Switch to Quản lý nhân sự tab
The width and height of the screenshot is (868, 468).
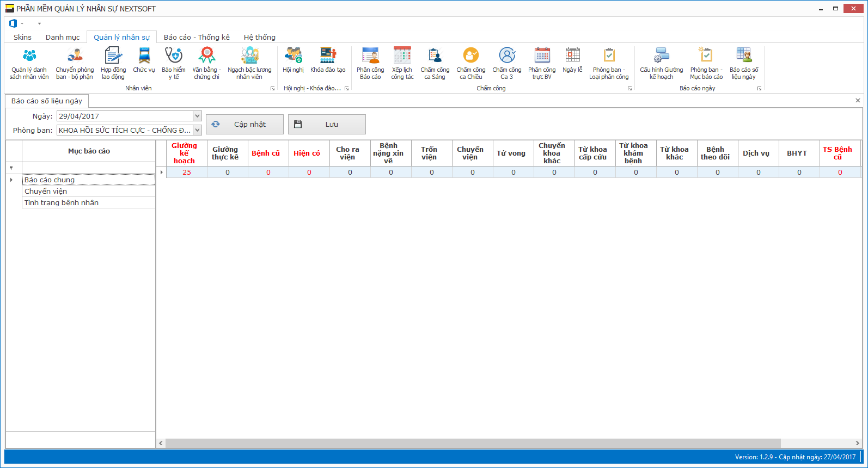click(x=121, y=37)
